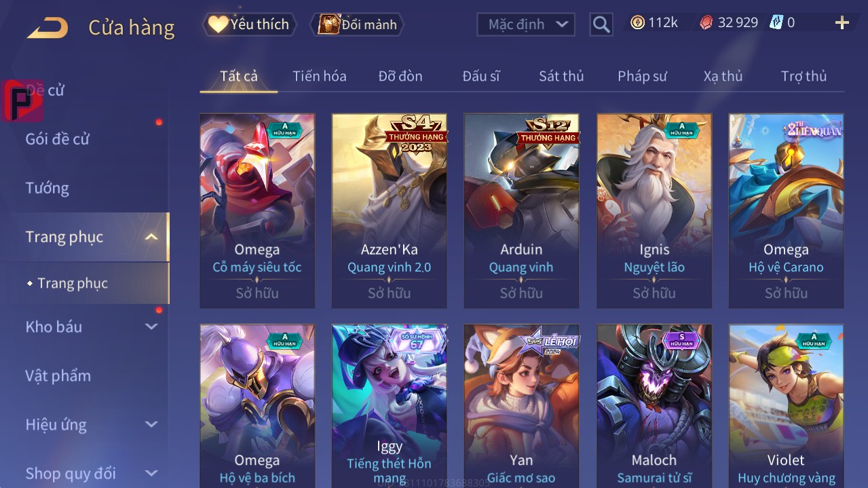Viewport: 868px width, 488px height.
Task: Tap the gold coin balance icon
Action: tap(637, 23)
